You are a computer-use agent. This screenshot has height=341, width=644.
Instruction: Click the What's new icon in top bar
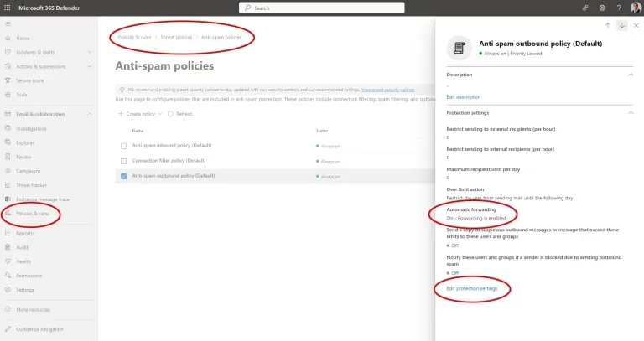(585, 8)
